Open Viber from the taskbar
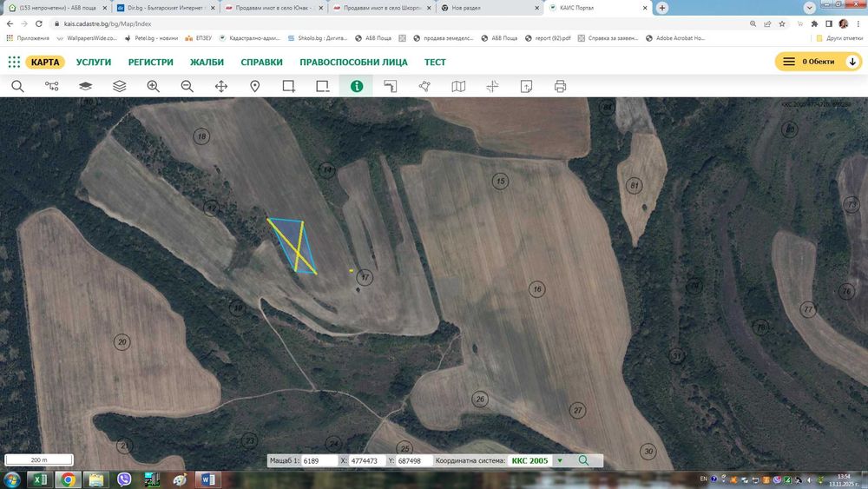 tap(124, 479)
